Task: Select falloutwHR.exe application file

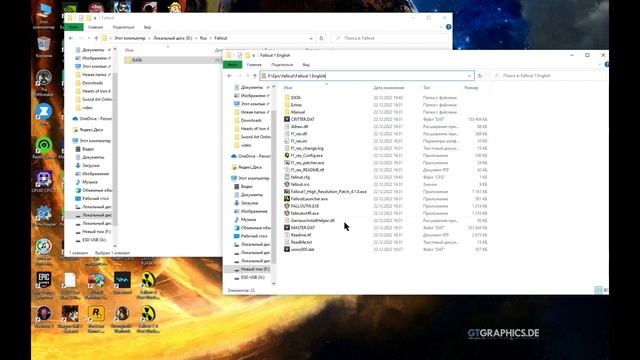Action: [x=304, y=213]
